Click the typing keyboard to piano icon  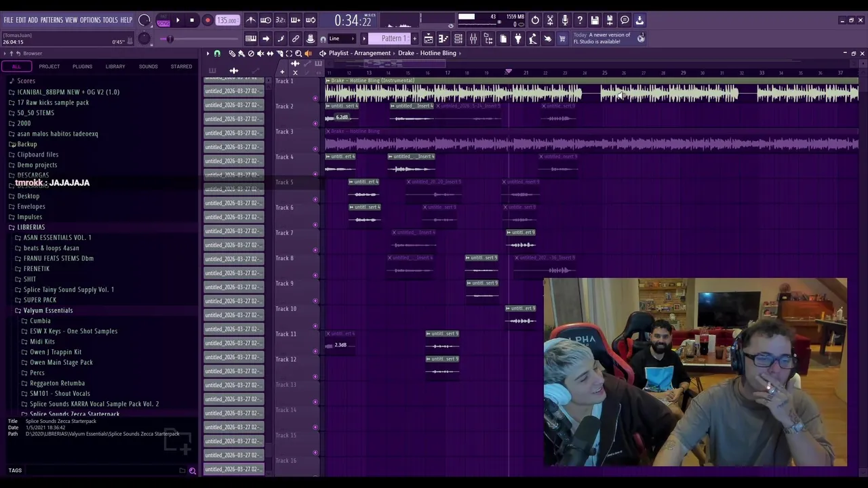[x=251, y=39]
